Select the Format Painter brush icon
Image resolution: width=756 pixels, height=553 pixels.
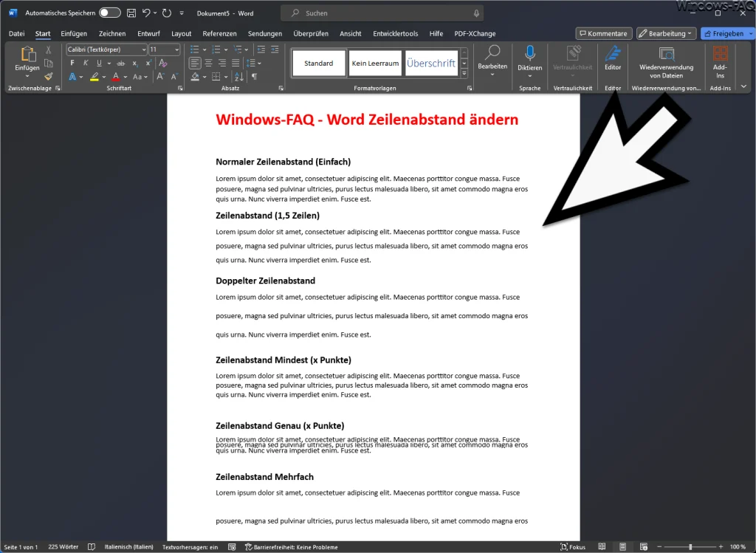pyautogui.click(x=48, y=76)
